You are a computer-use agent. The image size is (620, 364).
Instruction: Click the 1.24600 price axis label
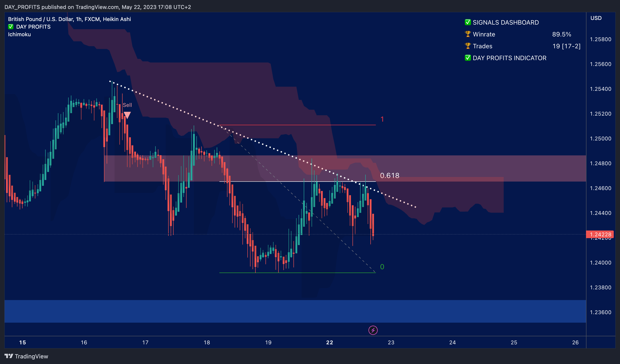600,188
